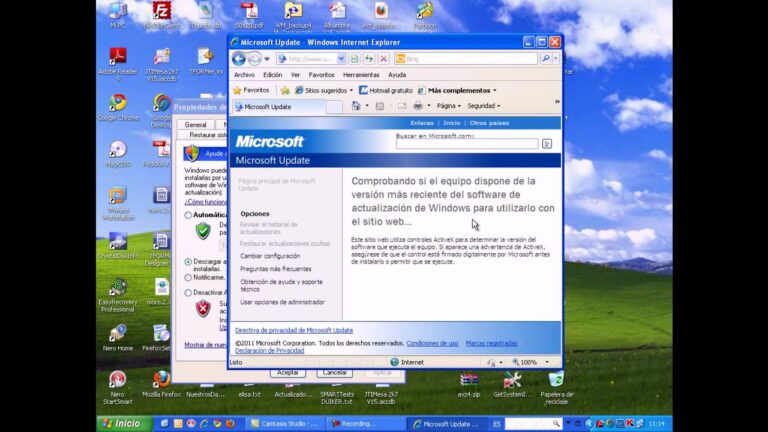Click Preguntas más frecuentes option
The width and height of the screenshot is (768, 432).
(275, 269)
